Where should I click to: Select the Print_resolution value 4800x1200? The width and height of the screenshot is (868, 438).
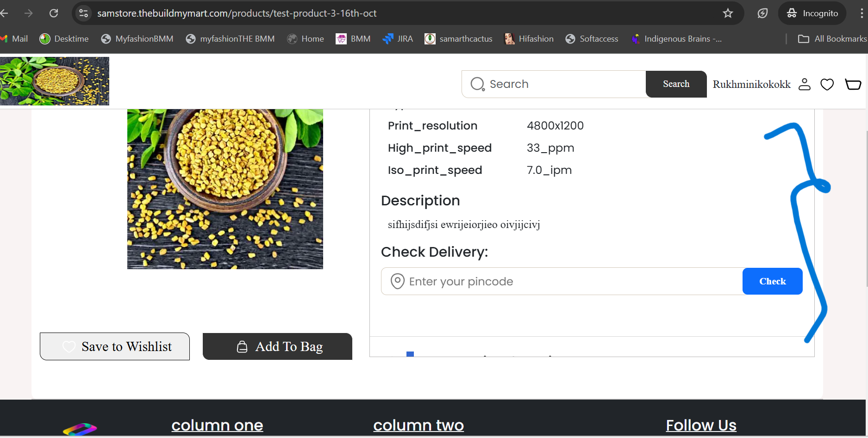(555, 126)
